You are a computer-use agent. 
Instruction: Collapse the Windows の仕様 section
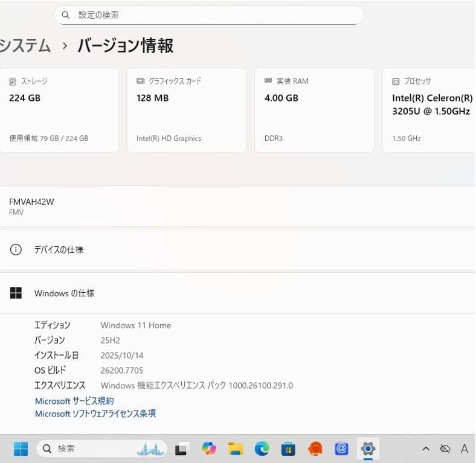point(237,293)
